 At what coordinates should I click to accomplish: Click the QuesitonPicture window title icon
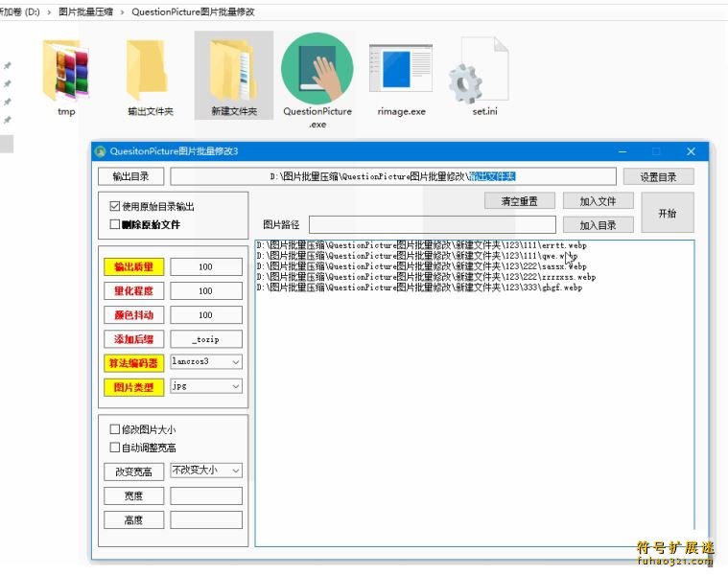click(101, 151)
